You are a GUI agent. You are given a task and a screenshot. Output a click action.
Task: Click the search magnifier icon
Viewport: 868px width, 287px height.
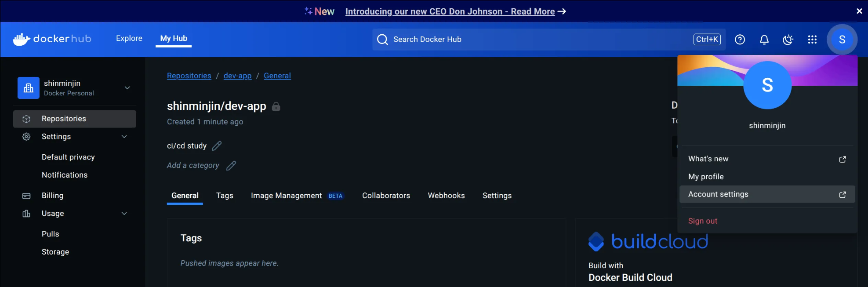(382, 40)
